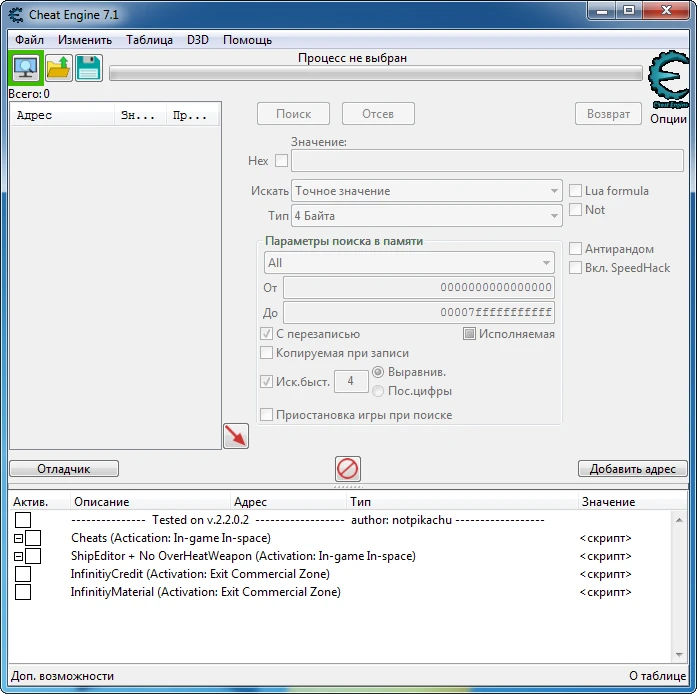697x694 pixels.
Task: Open О таблице table info
Action: [x=657, y=676]
